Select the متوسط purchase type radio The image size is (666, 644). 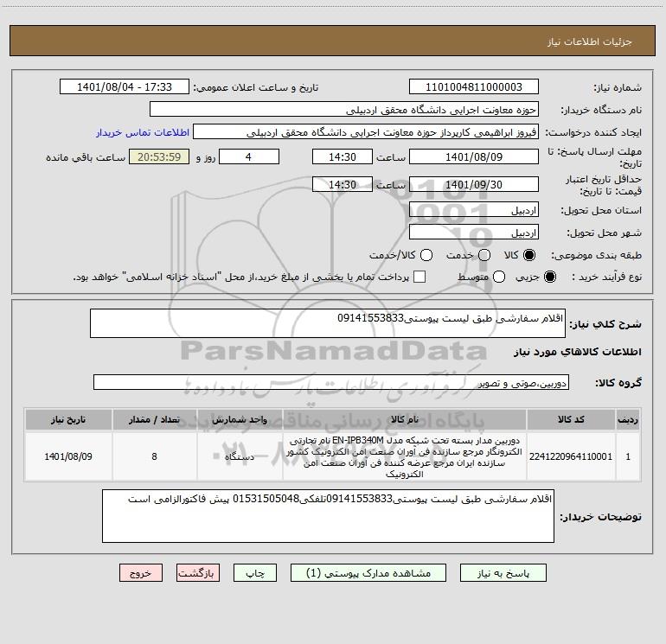tap(499, 277)
